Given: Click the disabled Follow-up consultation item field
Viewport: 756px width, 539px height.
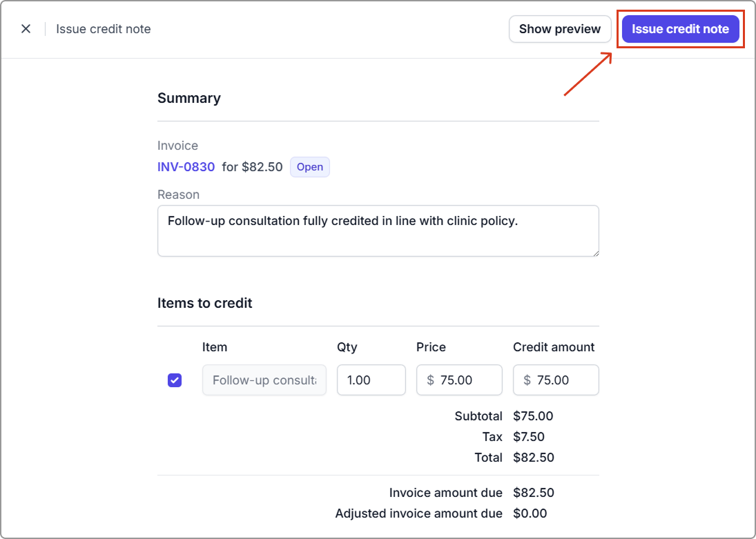Looking at the screenshot, I should tap(264, 380).
